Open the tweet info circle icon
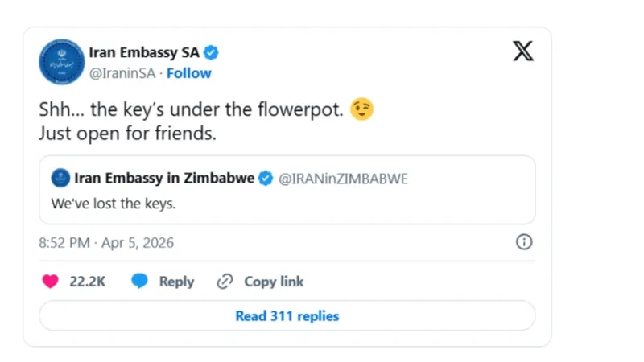Screen dimensions: 644x362 523,242
